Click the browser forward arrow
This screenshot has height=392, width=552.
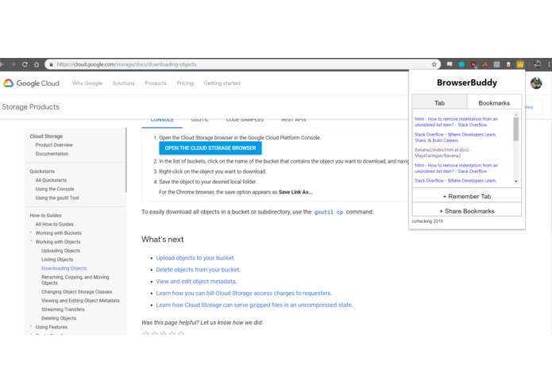(13, 64)
